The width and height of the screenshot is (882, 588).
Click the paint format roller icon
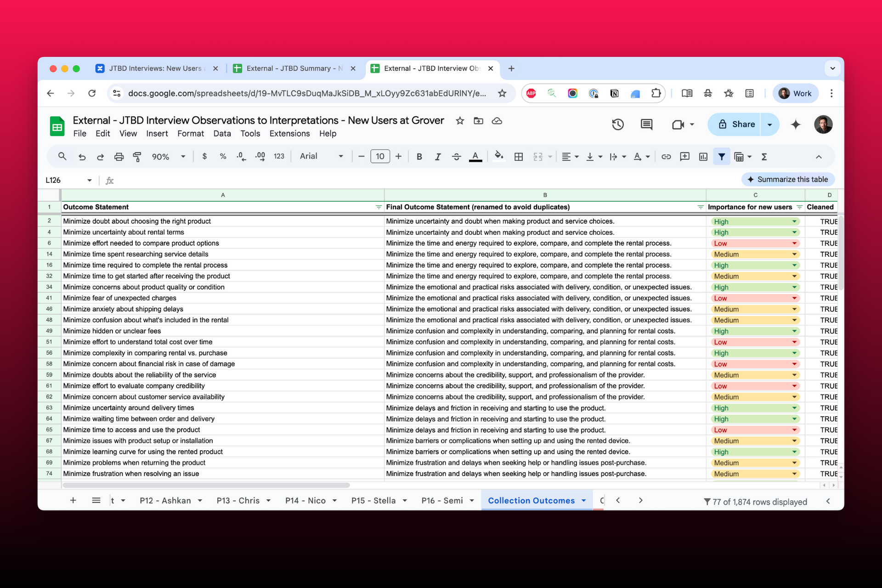point(137,157)
